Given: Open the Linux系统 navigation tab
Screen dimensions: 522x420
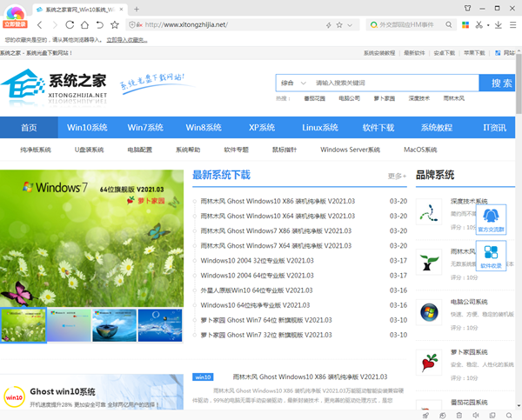Looking at the screenshot, I should click(320, 128).
